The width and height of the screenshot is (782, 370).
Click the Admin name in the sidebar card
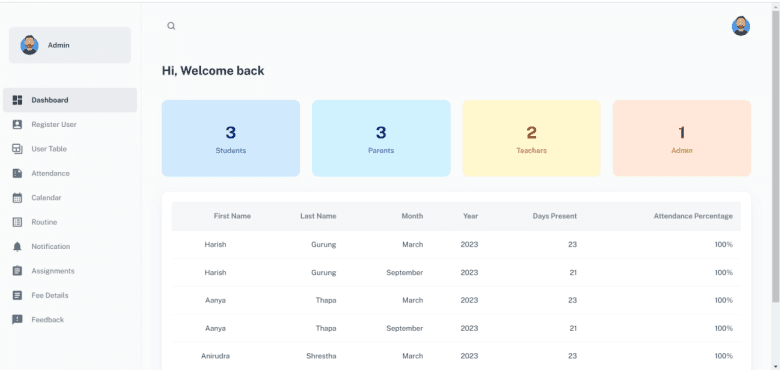tap(58, 45)
